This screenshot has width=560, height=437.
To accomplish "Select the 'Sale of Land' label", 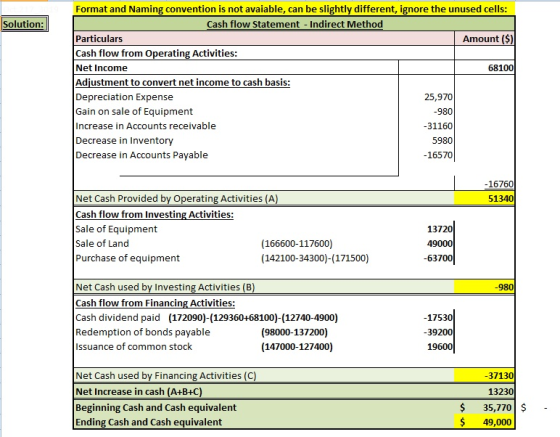I will click(x=102, y=243).
